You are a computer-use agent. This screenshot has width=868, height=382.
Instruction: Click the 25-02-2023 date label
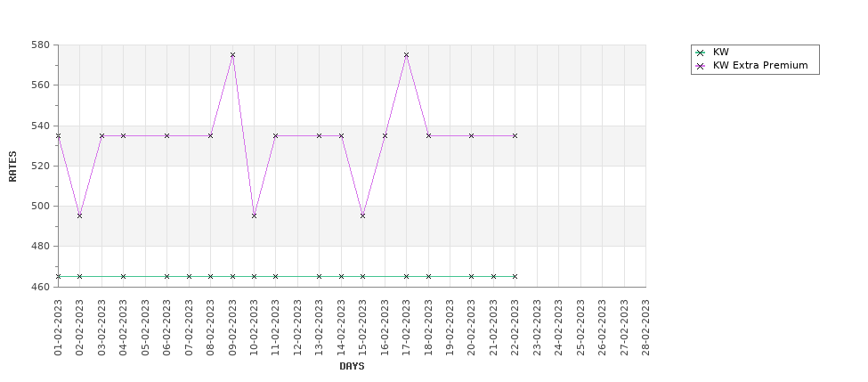tap(580, 327)
